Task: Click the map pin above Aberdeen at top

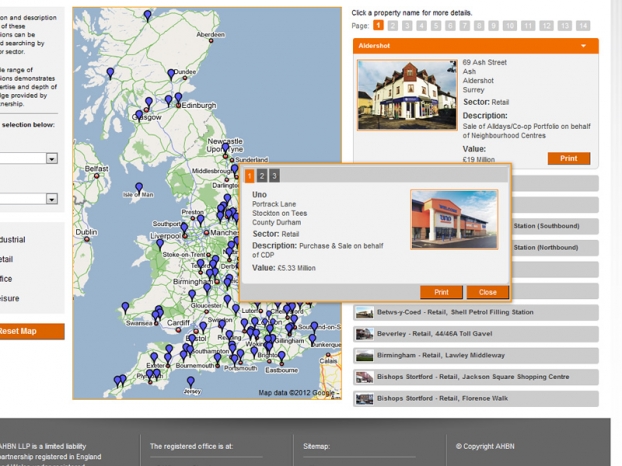Action: point(148,15)
